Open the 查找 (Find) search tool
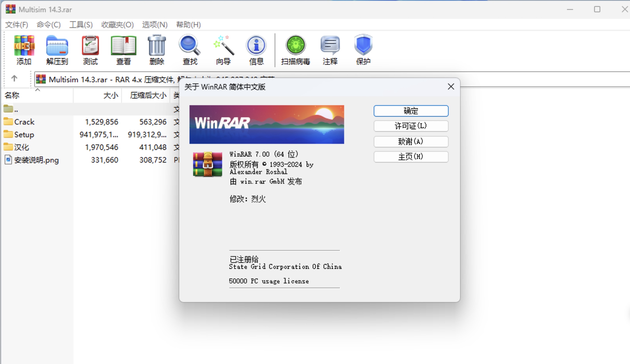The width and height of the screenshot is (630, 364). pos(190,49)
